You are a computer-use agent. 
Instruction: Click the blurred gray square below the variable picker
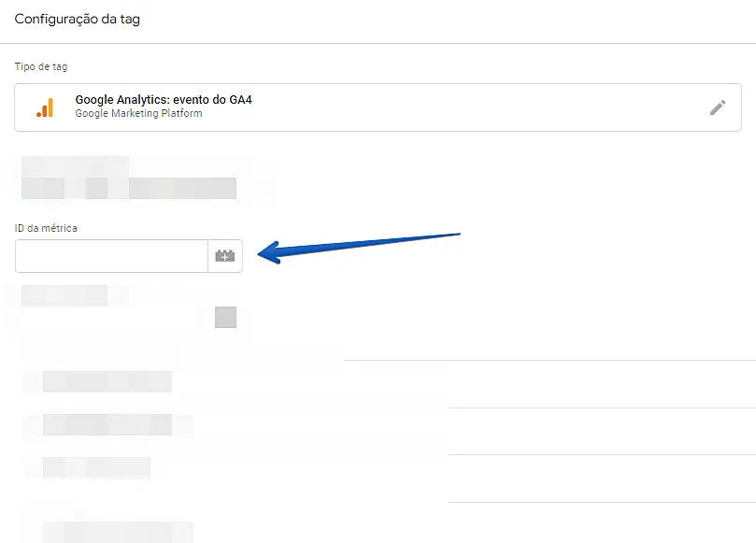pyautogui.click(x=225, y=318)
